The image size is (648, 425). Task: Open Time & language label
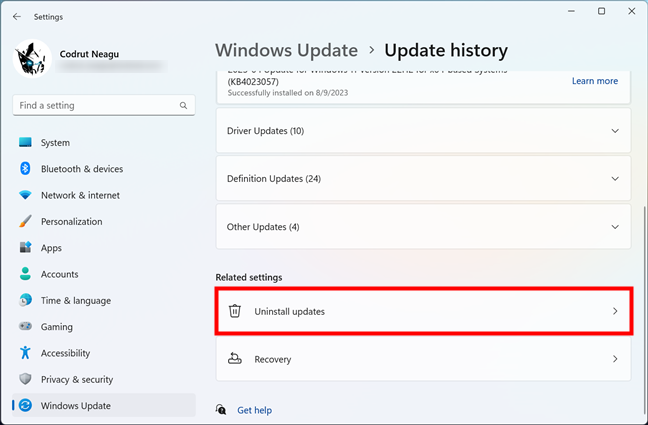pyautogui.click(x=76, y=301)
